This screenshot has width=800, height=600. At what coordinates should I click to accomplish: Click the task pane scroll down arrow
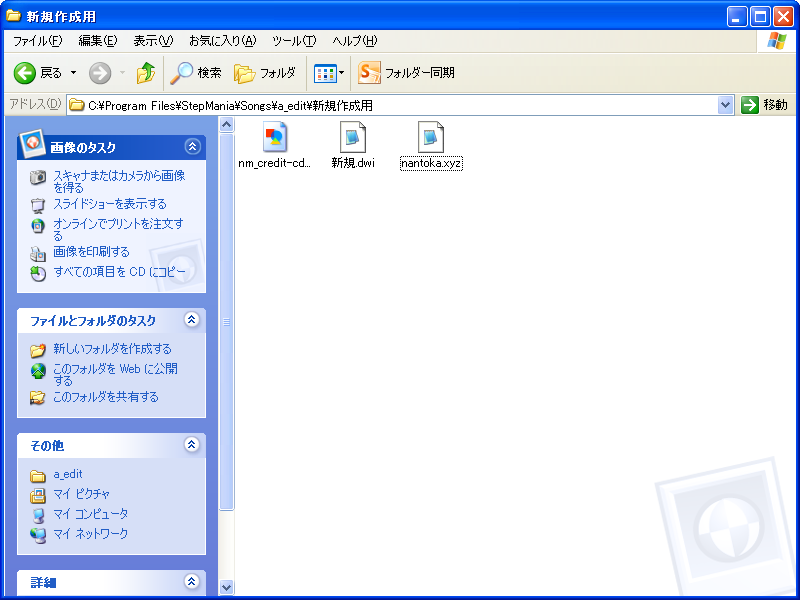(x=227, y=587)
